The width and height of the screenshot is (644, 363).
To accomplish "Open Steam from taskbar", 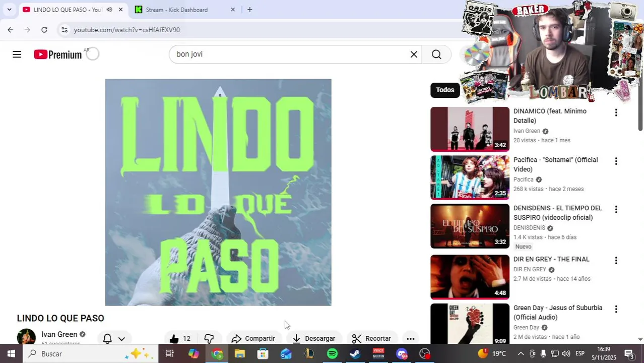I will (x=355, y=354).
